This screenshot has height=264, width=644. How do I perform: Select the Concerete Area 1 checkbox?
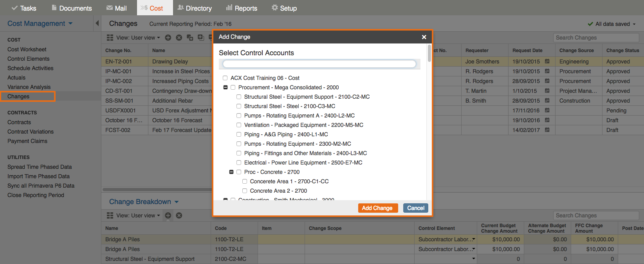click(x=245, y=181)
